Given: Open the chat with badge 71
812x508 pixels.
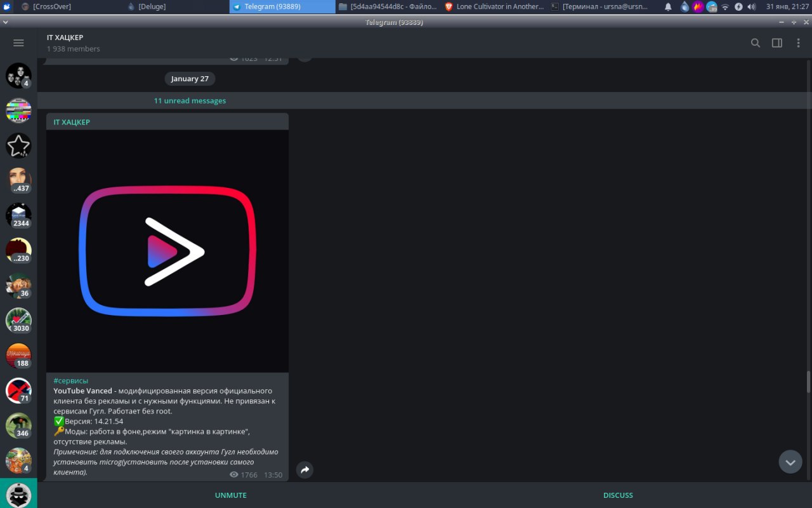Looking at the screenshot, I should click(18, 391).
